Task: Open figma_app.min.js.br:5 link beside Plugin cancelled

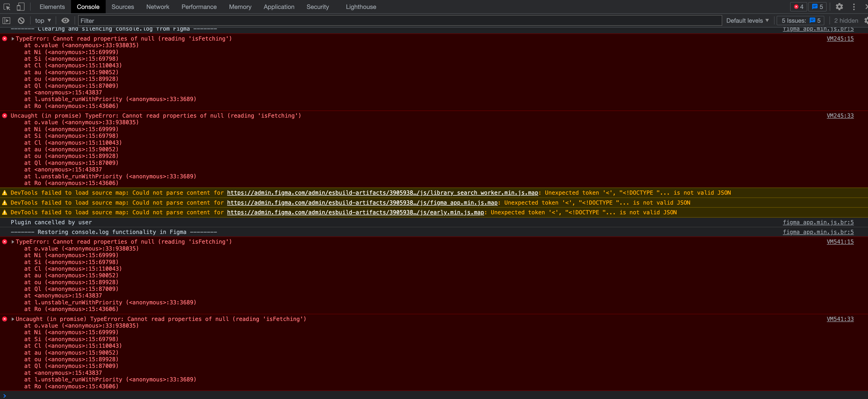Action: (x=818, y=222)
